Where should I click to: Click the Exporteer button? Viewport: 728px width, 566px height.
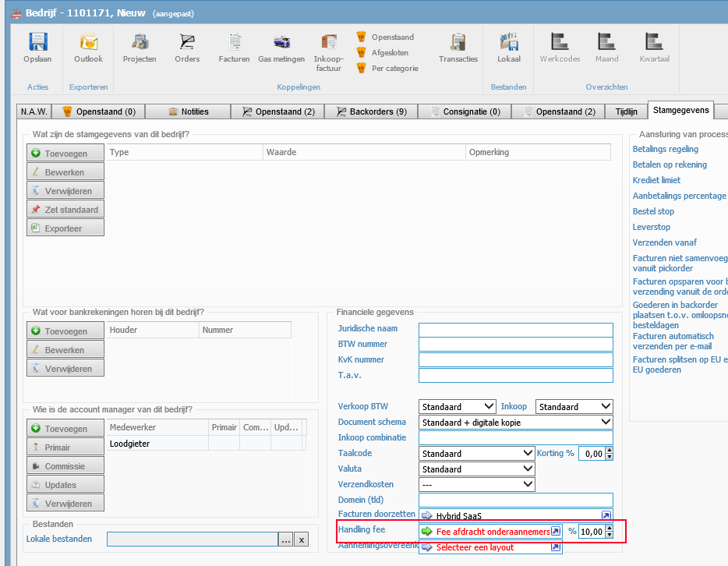[x=65, y=228]
